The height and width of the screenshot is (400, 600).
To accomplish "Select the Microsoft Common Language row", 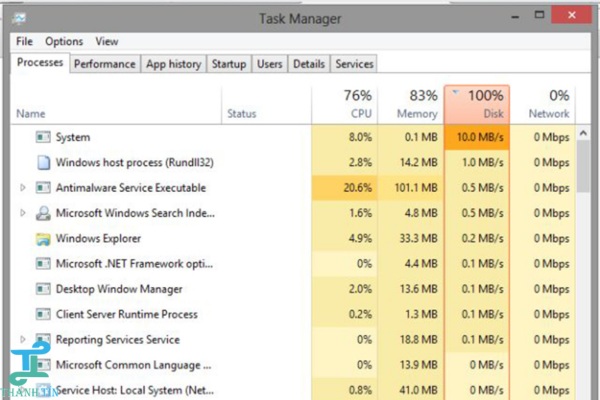I will pyautogui.click(x=293, y=364).
